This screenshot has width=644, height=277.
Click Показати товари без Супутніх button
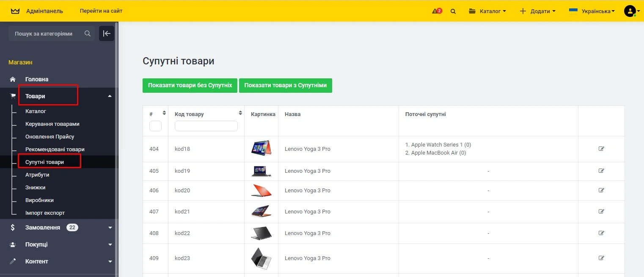(190, 85)
